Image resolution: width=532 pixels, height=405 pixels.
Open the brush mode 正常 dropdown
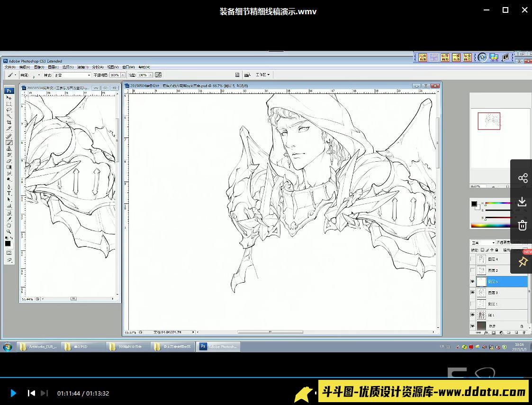click(x=72, y=75)
